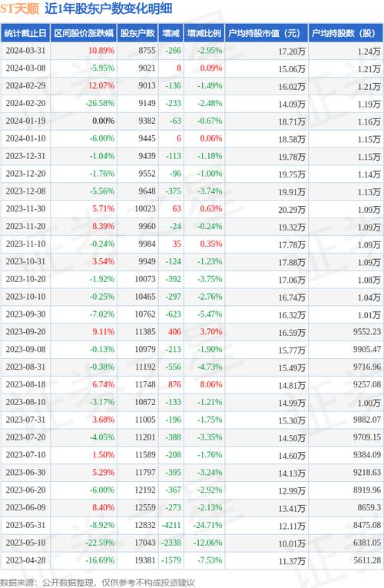Image resolution: width=384 pixels, height=588 pixels.
Task: Select the 2024-03-31 date row
Action: pos(192,51)
